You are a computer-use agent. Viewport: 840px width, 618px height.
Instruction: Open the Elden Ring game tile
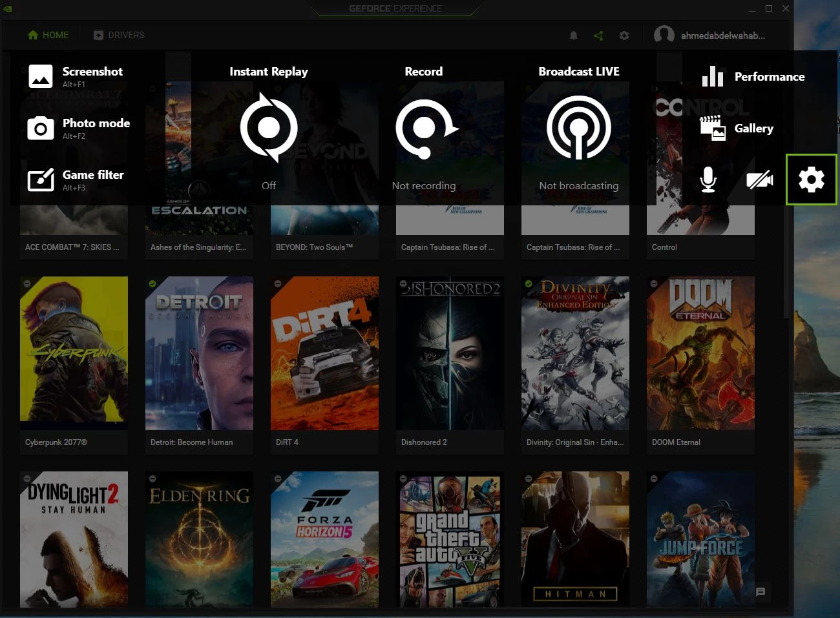click(x=199, y=539)
